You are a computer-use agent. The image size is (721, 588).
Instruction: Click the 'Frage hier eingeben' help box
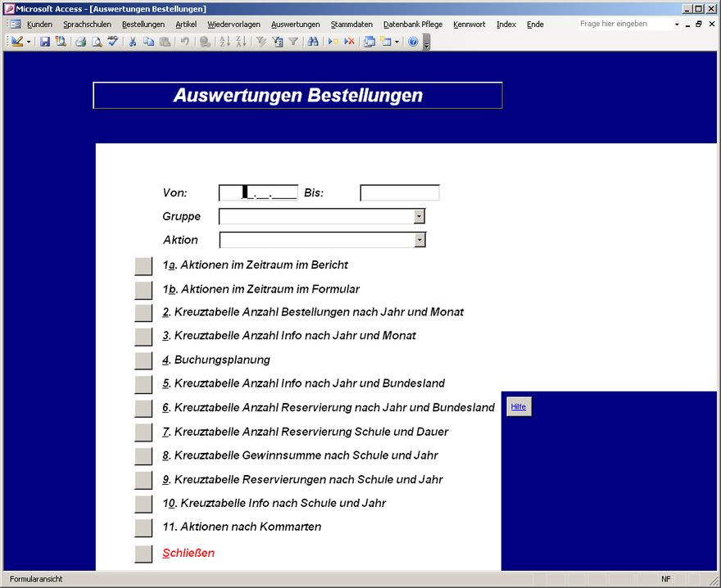624,24
